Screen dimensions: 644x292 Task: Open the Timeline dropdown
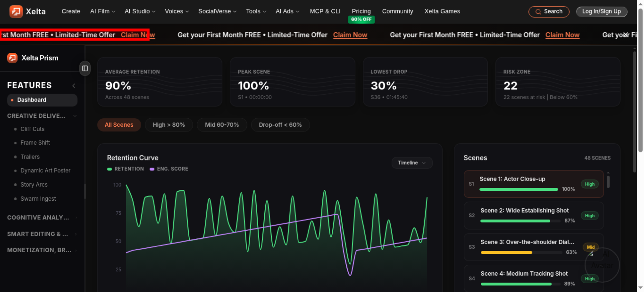point(412,163)
